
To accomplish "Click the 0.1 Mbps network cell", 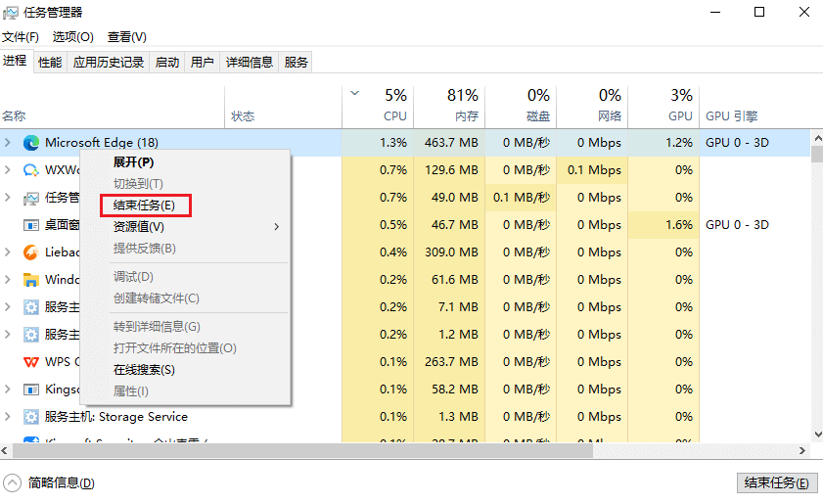I will click(592, 170).
